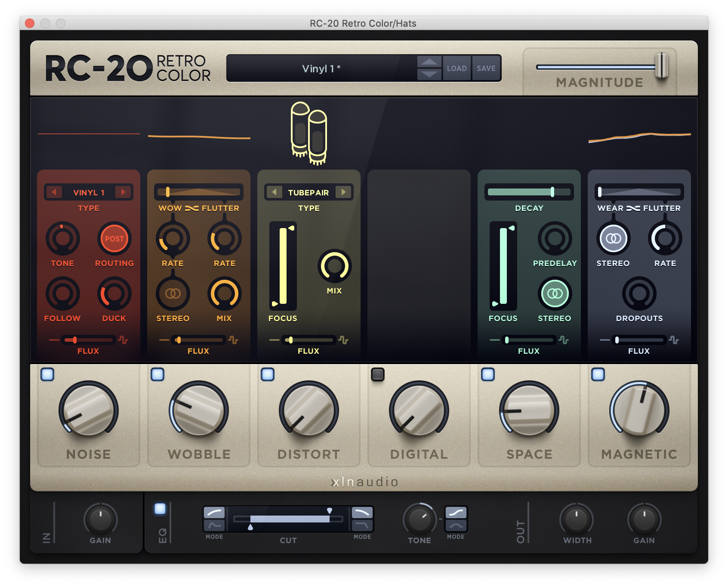Choose the upper low-cut filter mode icon
The height and width of the screenshot is (587, 728).
coord(214,513)
